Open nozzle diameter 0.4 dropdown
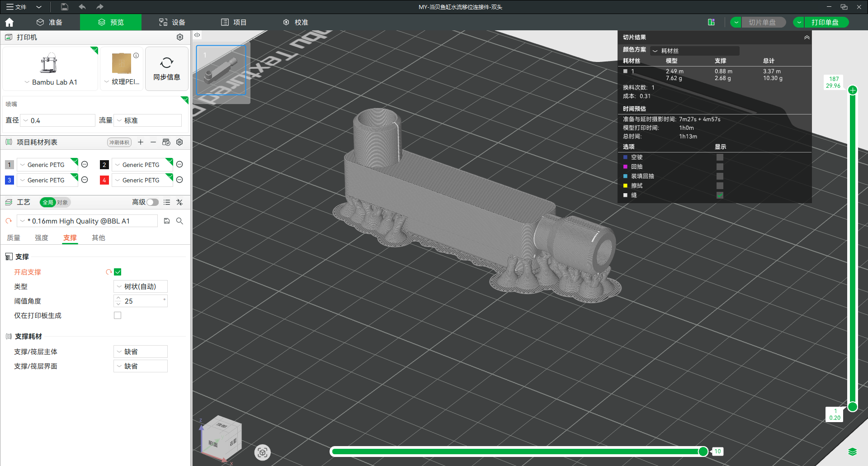 click(58, 120)
